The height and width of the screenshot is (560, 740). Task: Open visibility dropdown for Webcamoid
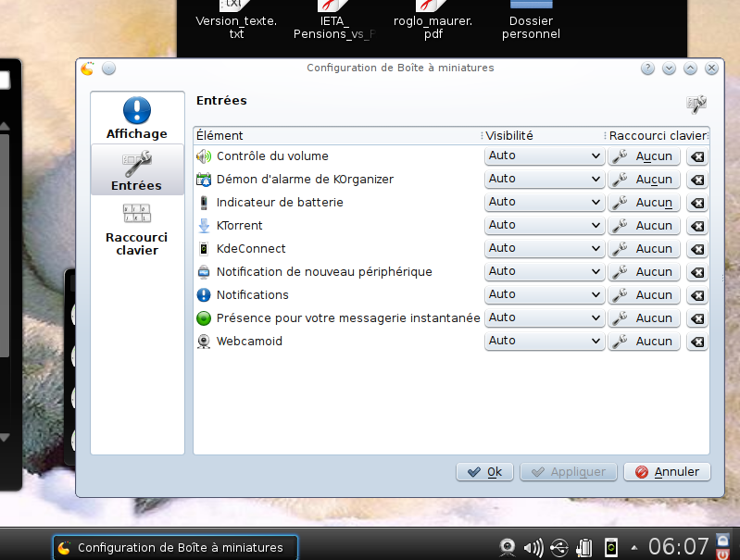(545, 342)
